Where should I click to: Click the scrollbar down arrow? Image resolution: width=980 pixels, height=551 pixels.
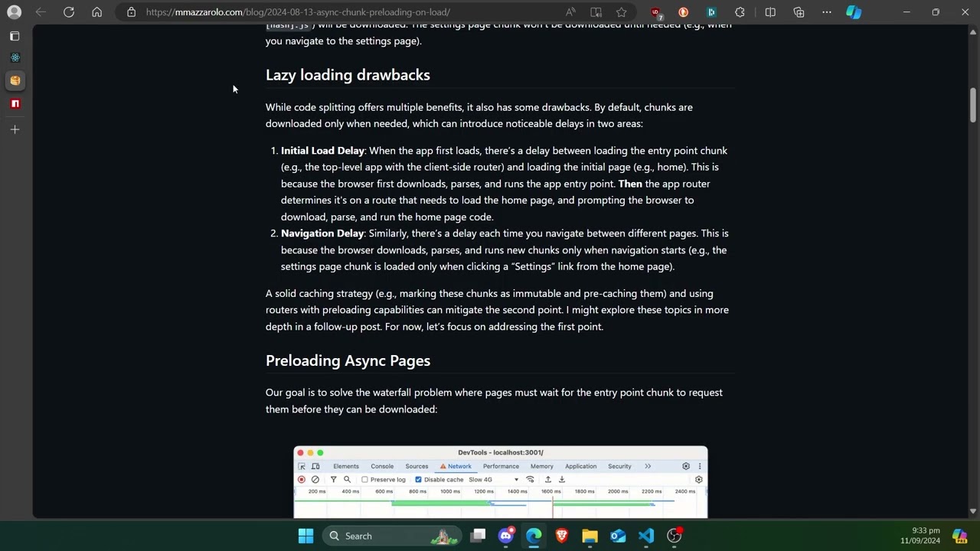[973, 511]
